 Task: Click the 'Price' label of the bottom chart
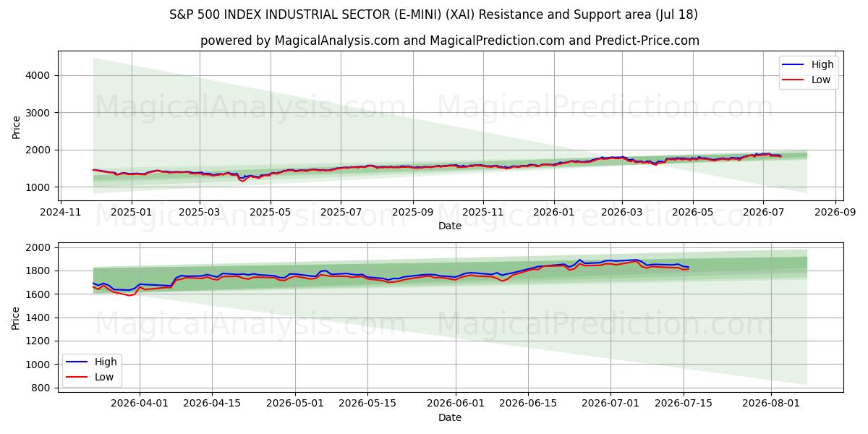point(17,318)
